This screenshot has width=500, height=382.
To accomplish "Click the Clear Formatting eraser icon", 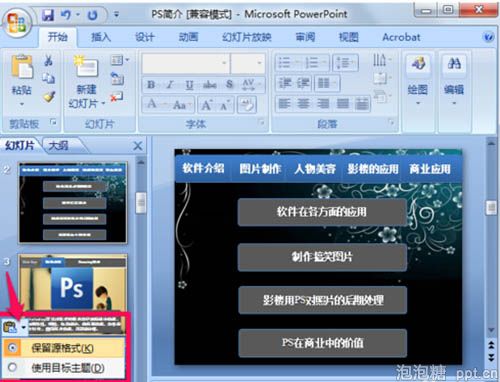I will click(x=247, y=105).
